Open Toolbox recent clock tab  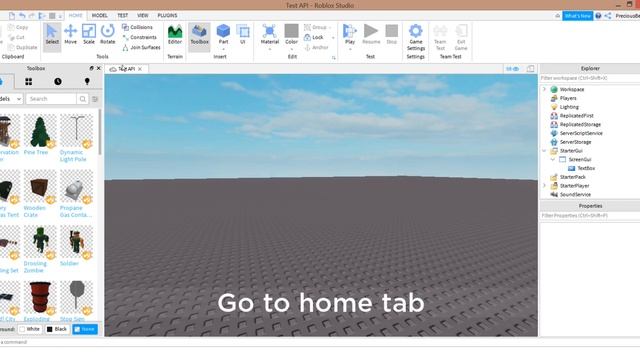[58, 82]
